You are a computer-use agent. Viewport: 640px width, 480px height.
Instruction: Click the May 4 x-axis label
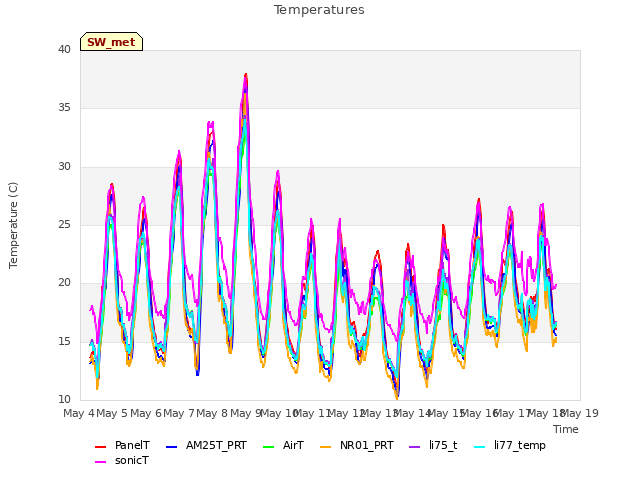click(x=79, y=413)
